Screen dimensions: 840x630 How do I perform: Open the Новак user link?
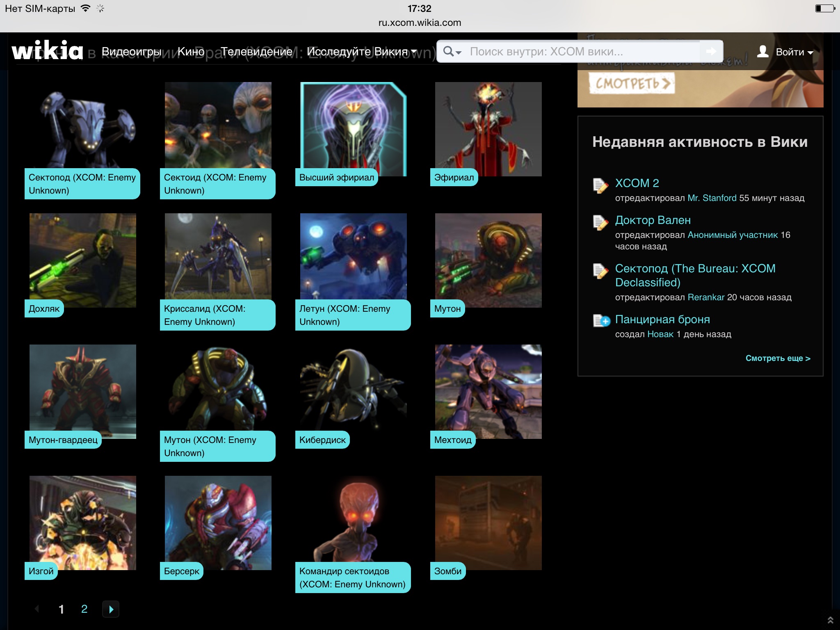coord(660,334)
